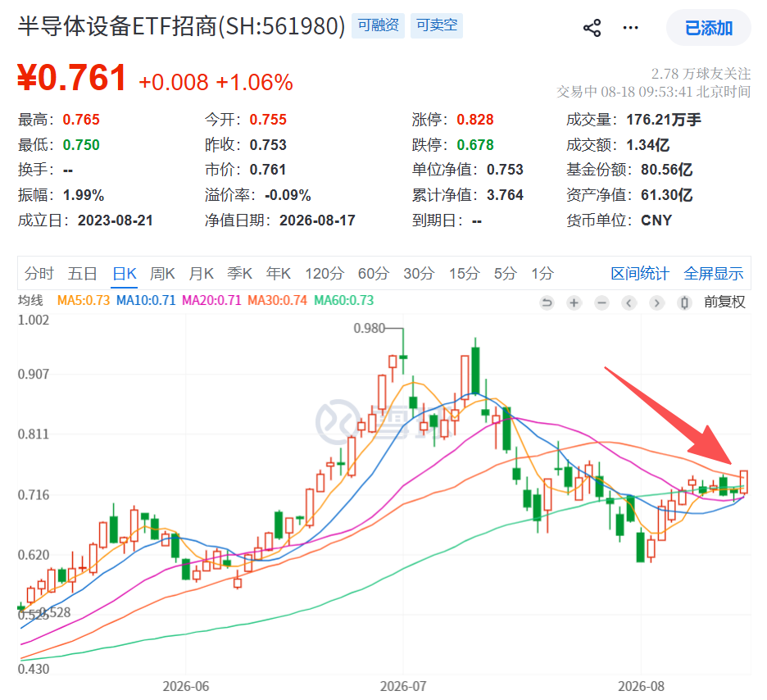Click the 可卖空 tag
This screenshot has height=700, width=767.
click(x=436, y=25)
